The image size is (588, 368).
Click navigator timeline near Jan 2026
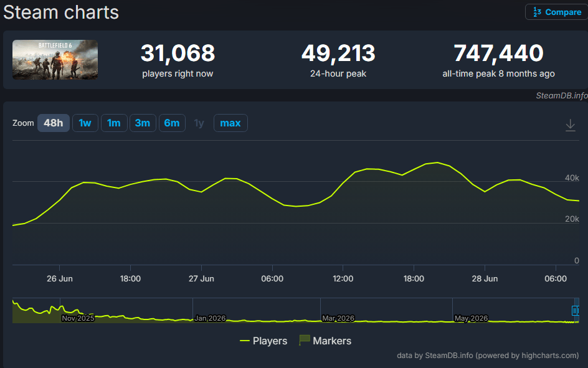pyautogui.click(x=210, y=318)
